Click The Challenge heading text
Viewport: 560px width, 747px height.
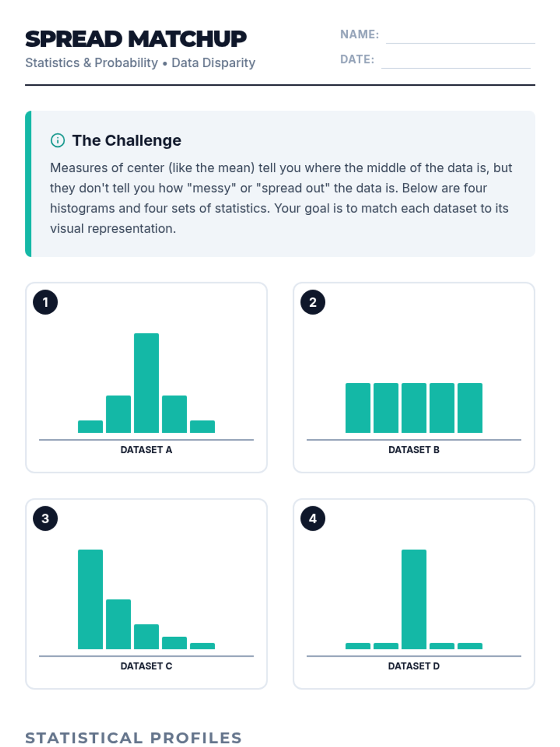click(x=126, y=140)
